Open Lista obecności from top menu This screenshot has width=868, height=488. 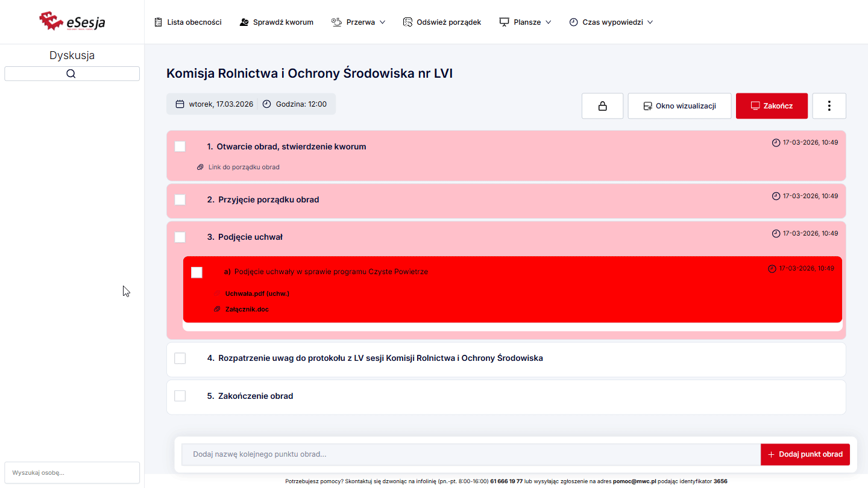[x=194, y=22]
